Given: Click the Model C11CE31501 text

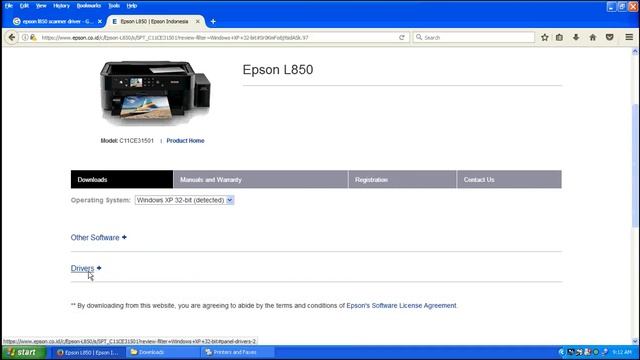Looking at the screenshot, I should click(x=127, y=141).
